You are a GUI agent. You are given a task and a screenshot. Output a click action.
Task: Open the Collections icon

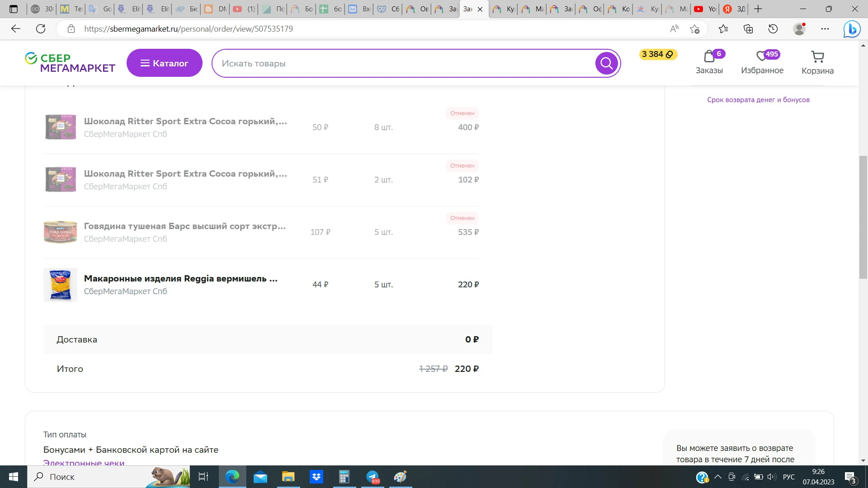[748, 29]
